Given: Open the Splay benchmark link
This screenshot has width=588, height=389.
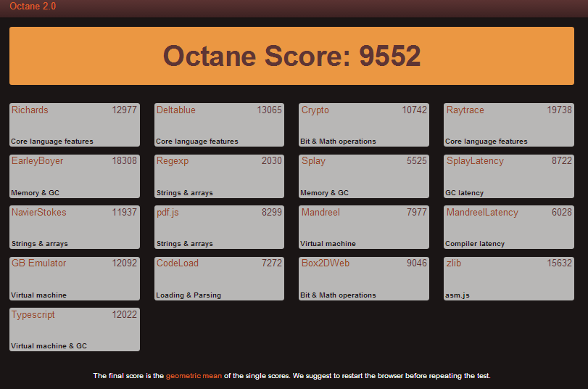Looking at the screenshot, I should pos(313,161).
